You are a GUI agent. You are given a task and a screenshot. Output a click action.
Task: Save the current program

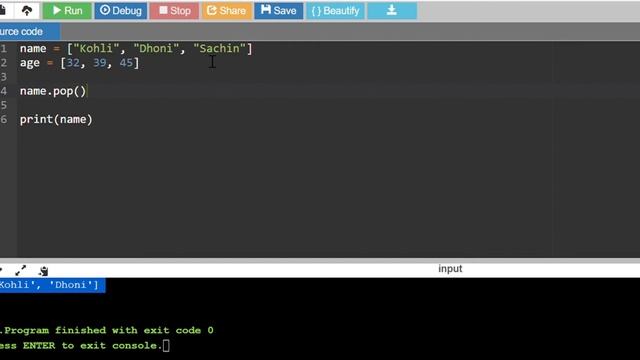tap(279, 10)
